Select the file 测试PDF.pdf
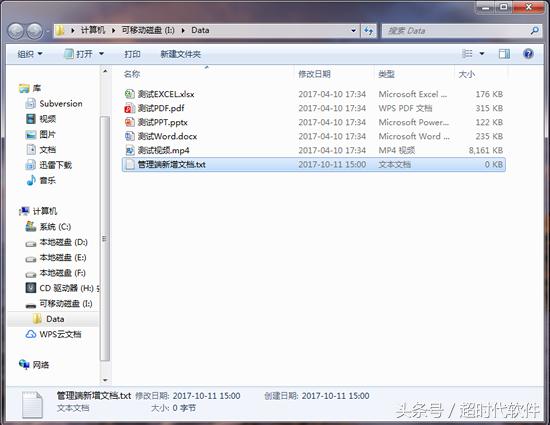This screenshot has height=425, width=550. (x=314, y=108)
